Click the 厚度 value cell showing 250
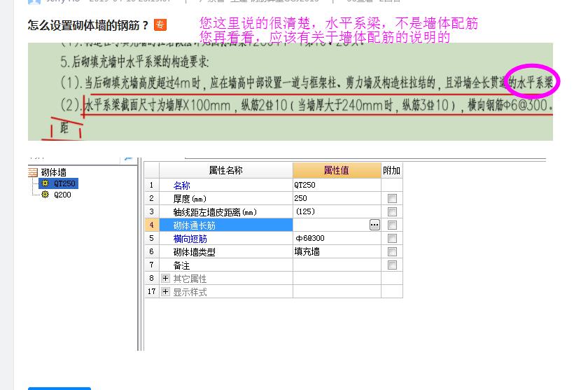This screenshot has width=588, height=390. click(x=337, y=198)
